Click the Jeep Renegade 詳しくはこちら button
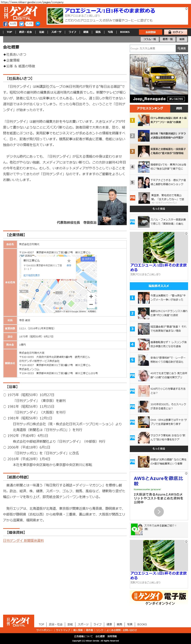191x644 pixels. (x=176, y=99)
